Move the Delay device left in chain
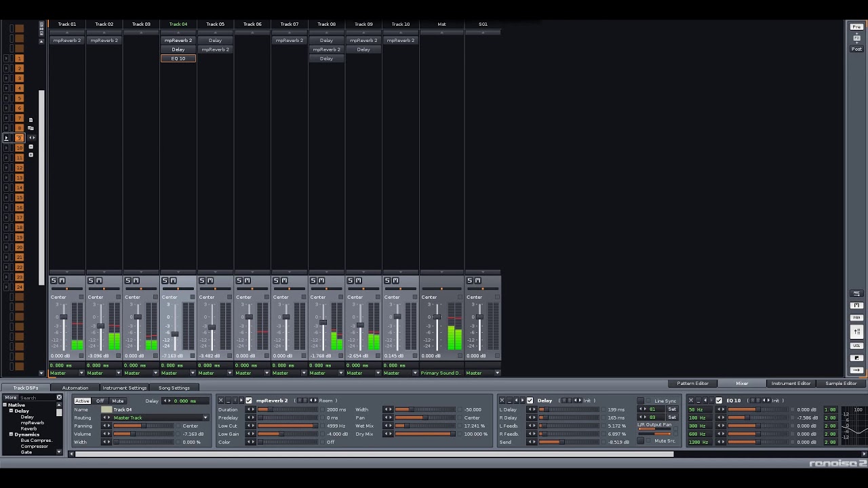The width and height of the screenshot is (868, 488). (x=516, y=401)
